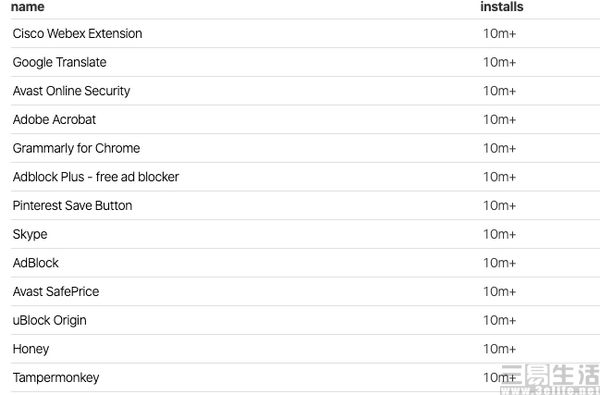Screen dimensions: 600x395
Task: Select the Avast SafePrice row
Action: [305, 292]
